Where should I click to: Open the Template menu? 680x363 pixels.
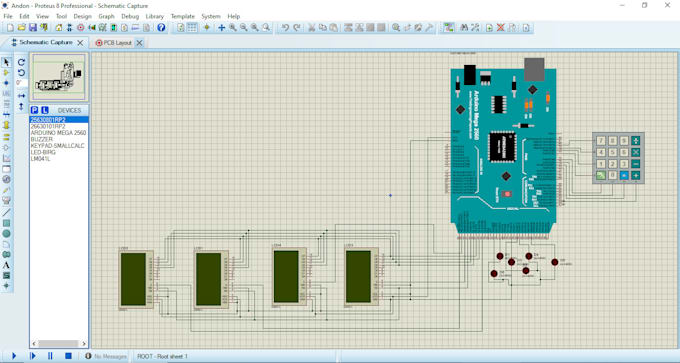pos(183,16)
